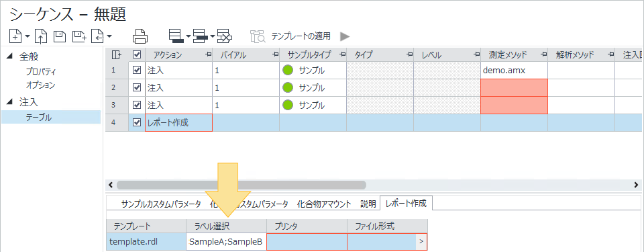Click テンプレートの適用 button
644x252 pixels.
point(301,36)
